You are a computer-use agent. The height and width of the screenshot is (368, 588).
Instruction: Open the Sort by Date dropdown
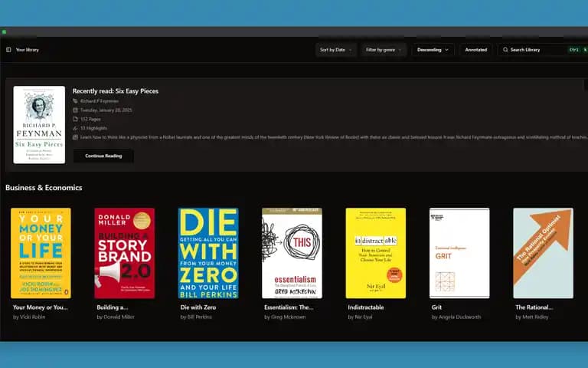click(x=335, y=50)
